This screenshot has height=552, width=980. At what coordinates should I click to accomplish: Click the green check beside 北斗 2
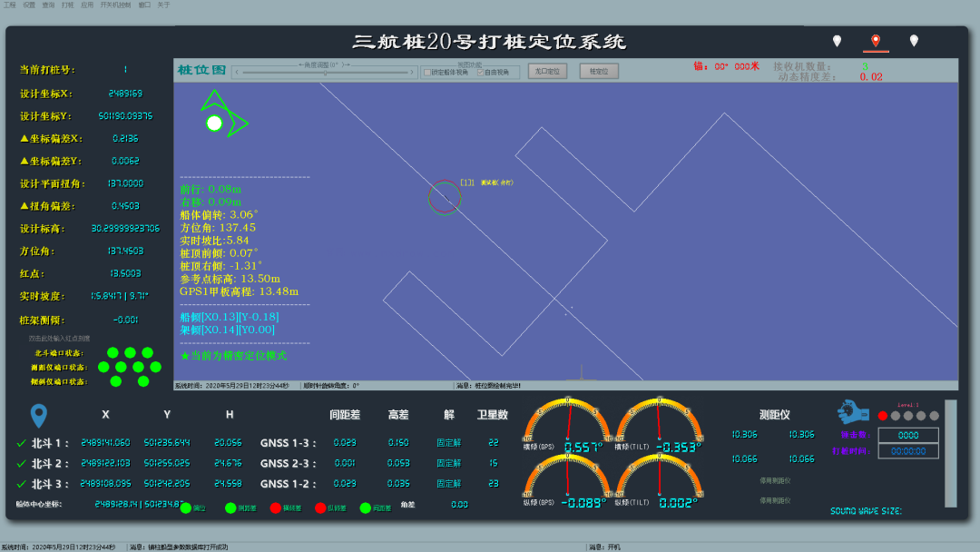[x=21, y=464]
